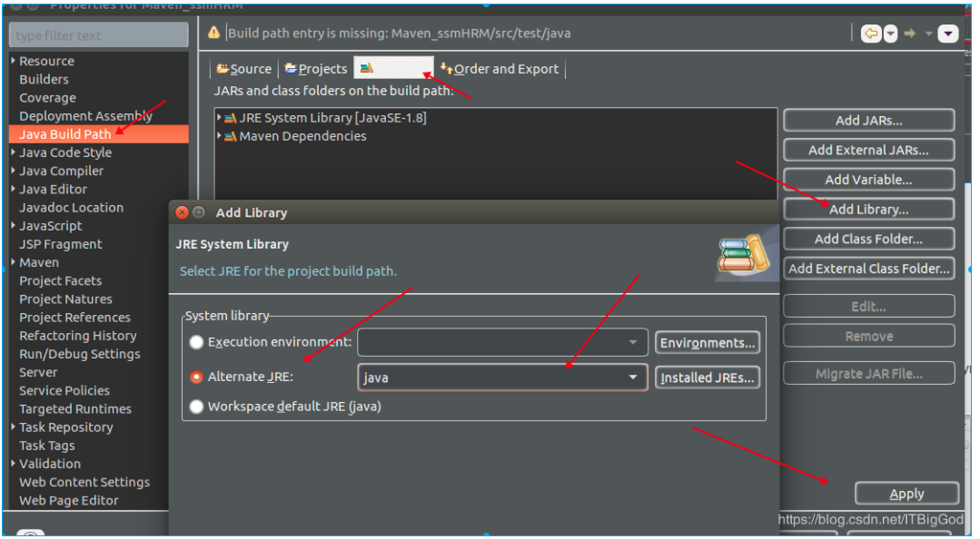Switch to the Source tab
This screenshot has width=980, height=539.
pos(244,68)
